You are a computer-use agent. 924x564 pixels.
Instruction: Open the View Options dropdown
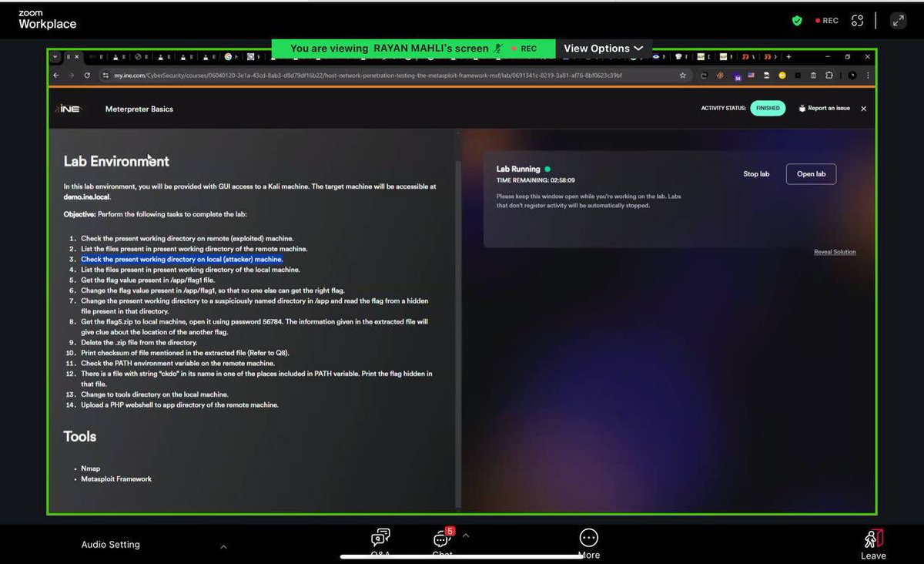pyautogui.click(x=603, y=48)
